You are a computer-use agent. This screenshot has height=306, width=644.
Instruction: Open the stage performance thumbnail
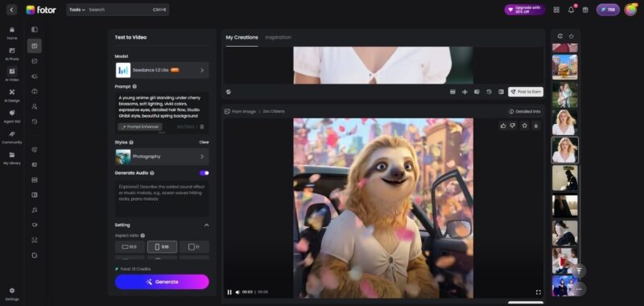coord(565,287)
